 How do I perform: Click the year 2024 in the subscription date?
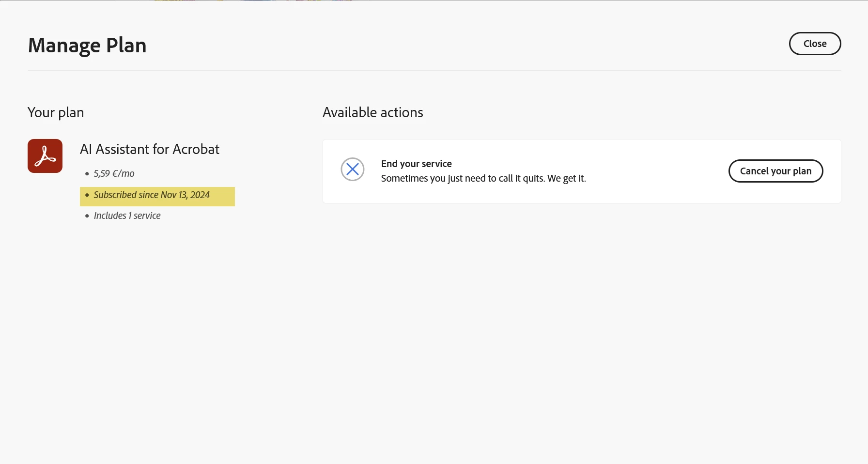click(200, 195)
